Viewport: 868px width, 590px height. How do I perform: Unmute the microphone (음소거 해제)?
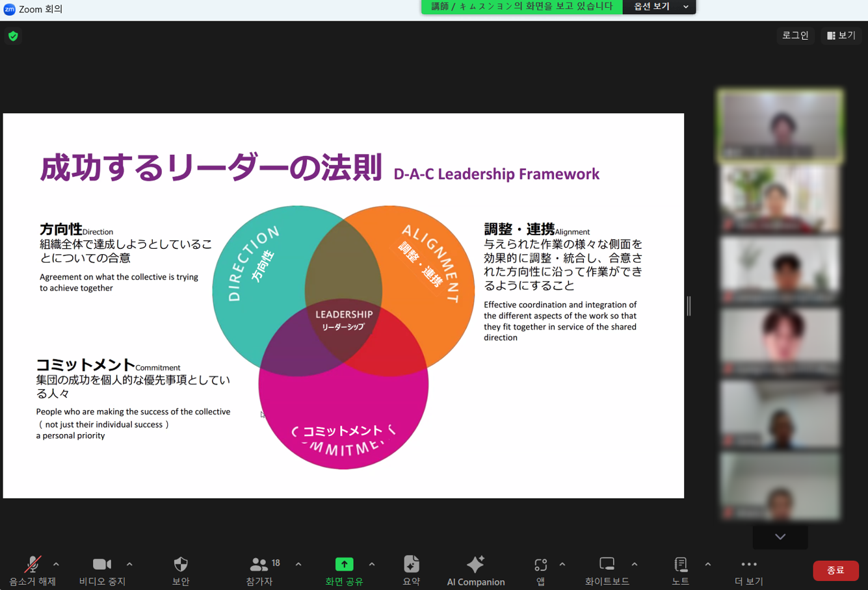click(x=32, y=571)
